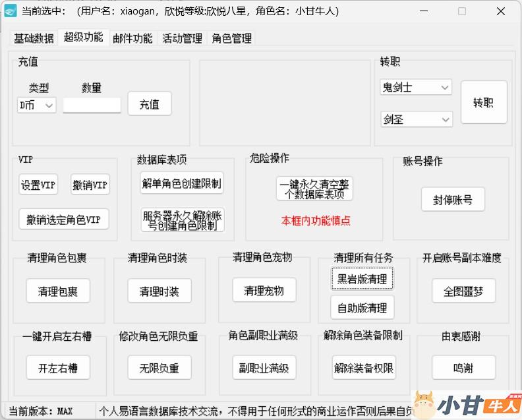Image resolution: width=522 pixels, height=420 pixels.
Task: Click the 开左右槽 button
Action: [58, 367]
